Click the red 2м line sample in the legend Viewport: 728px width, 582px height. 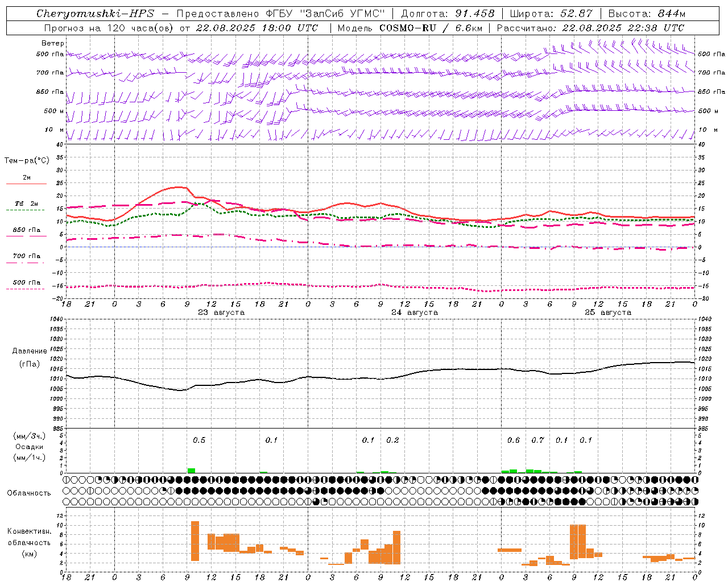[27, 184]
